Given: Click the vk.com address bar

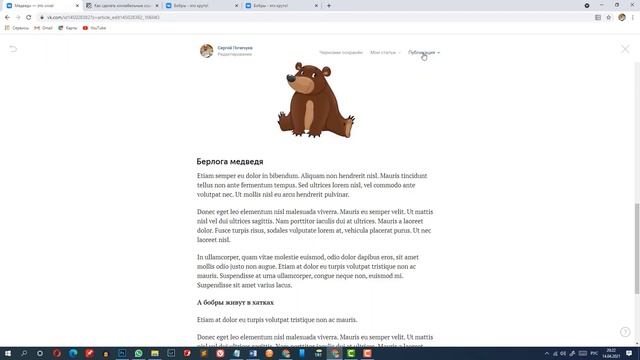Looking at the screenshot, I should (314, 18).
